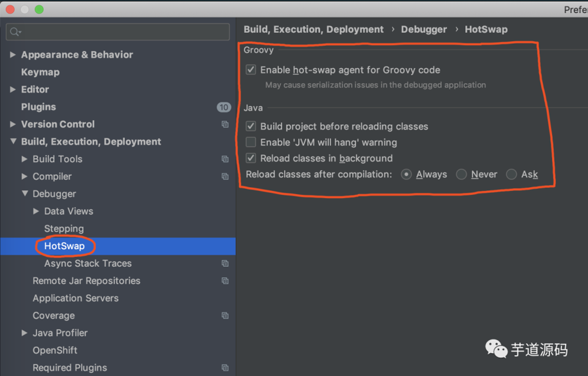Uncheck Build project before reloading classes
Image resolution: width=588 pixels, height=376 pixels.
point(251,126)
